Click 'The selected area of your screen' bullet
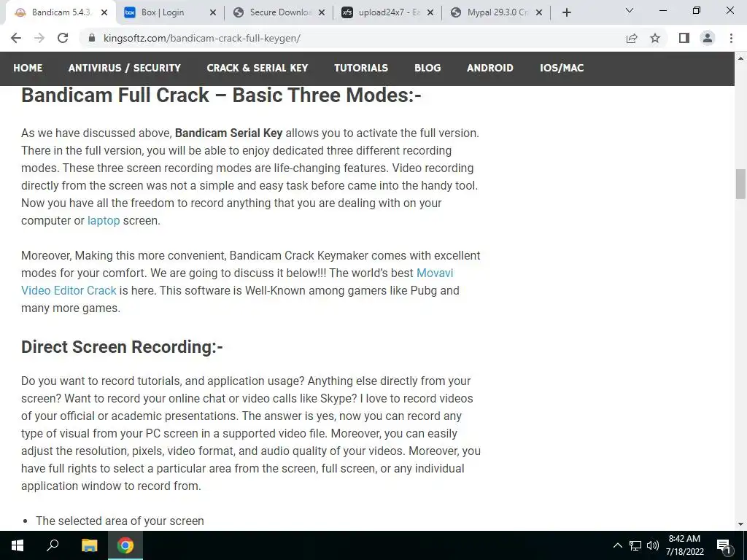 coord(120,521)
